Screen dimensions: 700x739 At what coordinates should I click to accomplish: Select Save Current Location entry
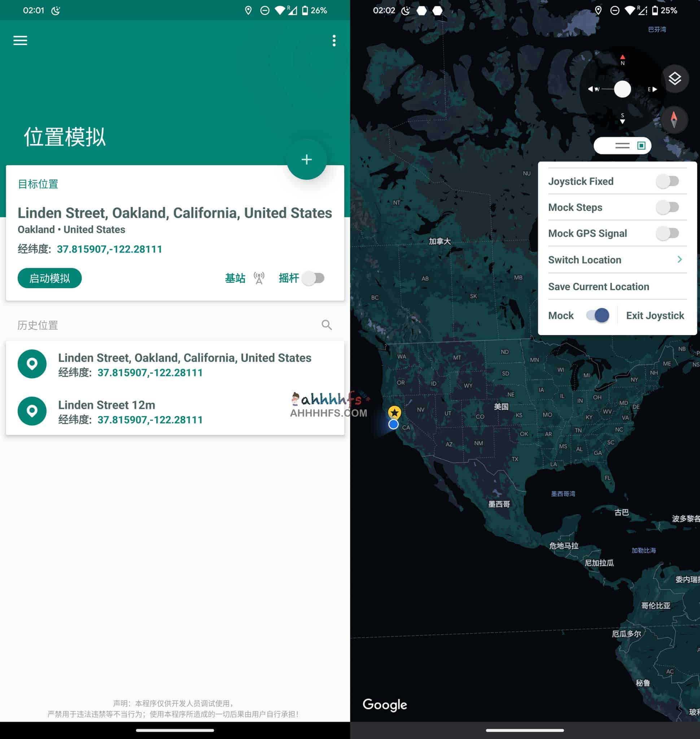599,287
